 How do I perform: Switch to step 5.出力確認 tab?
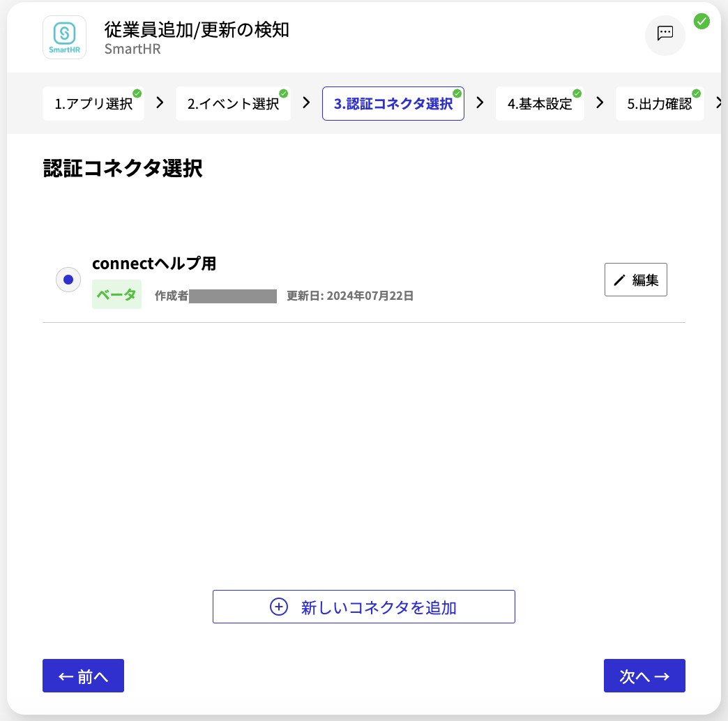click(659, 103)
